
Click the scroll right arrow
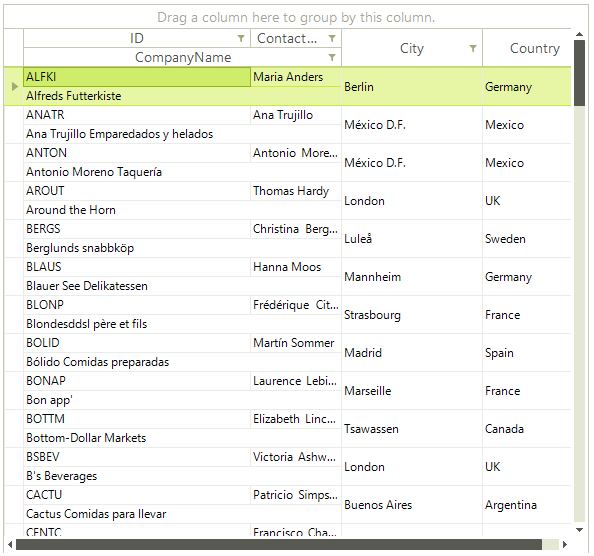tap(565, 545)
